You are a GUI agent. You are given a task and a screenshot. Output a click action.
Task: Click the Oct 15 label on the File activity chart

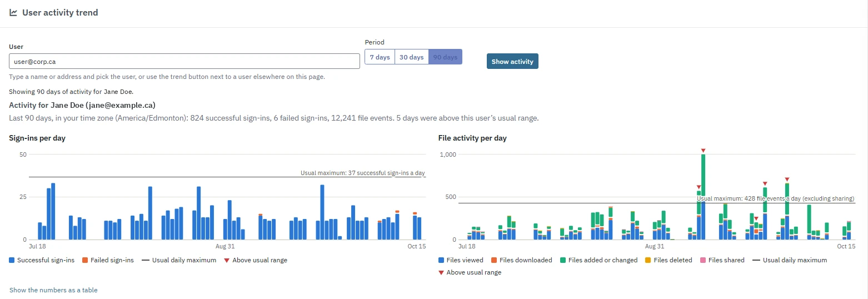click(x=846, y=246)
